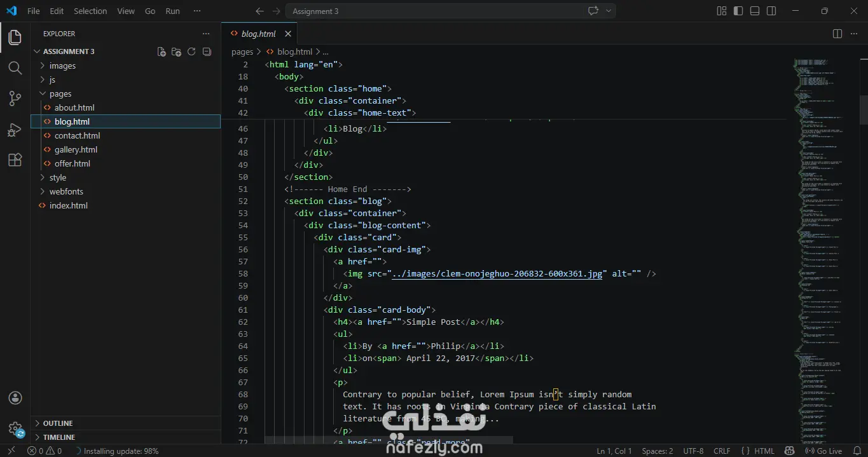Open the Customize Layout icon
868x457 pixels.
pos(722,11)
